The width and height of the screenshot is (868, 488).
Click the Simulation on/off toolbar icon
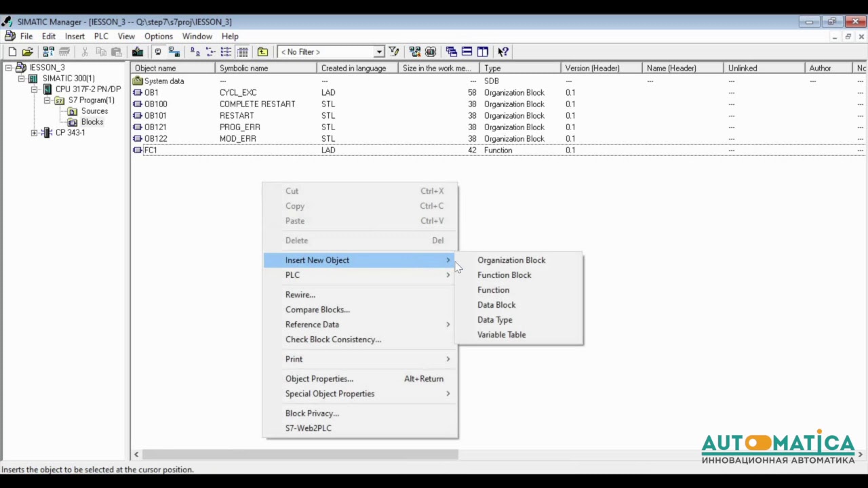click(431, 52)
